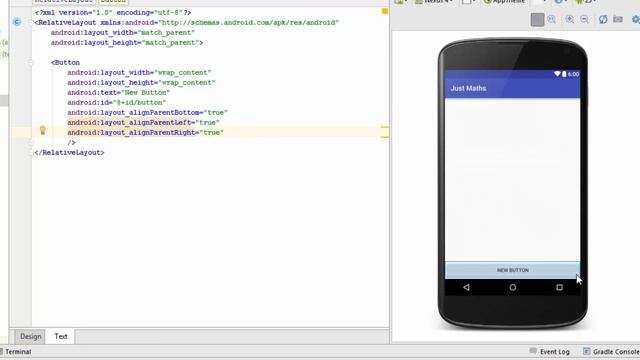Click the android:text="New Button" line

coord(118,93)
